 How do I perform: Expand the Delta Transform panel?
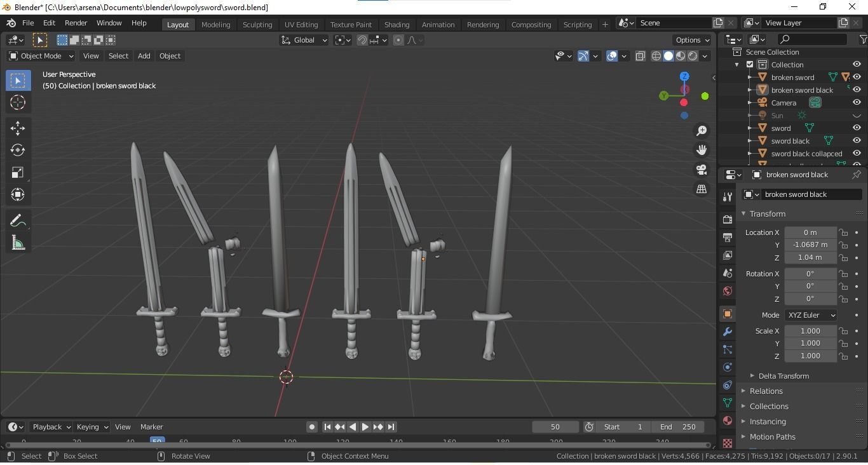[783, 376]
